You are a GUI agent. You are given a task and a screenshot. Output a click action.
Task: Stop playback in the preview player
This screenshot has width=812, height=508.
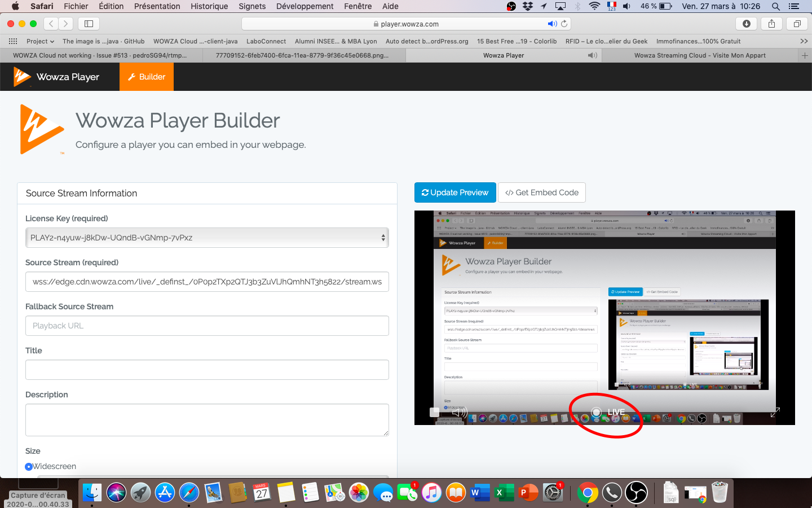point(434,413)
